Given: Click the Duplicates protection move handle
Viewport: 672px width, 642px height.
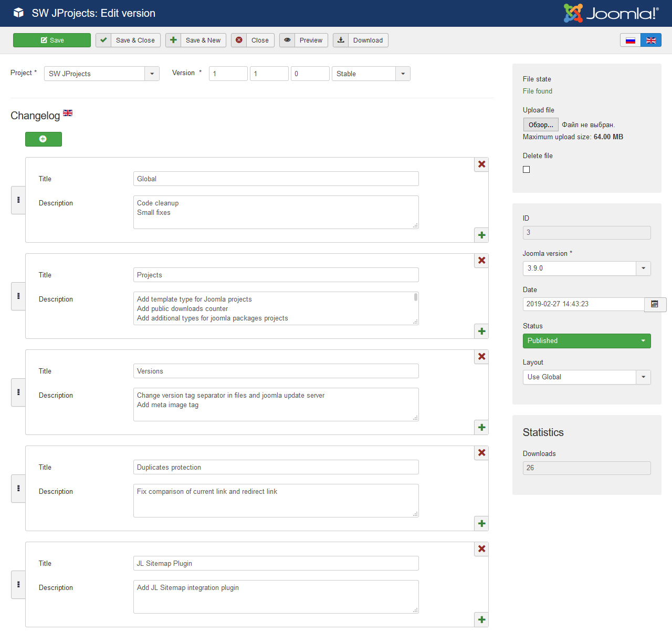Looking at the screenshot, I should [x=18, y=489].
